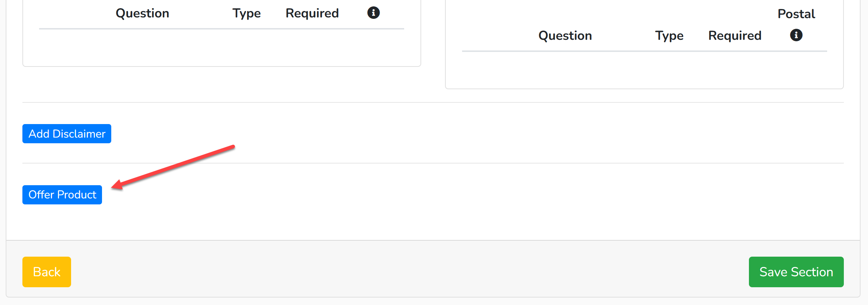Save the section with green button
Screen dimensions: 868x305
point(796,272)
